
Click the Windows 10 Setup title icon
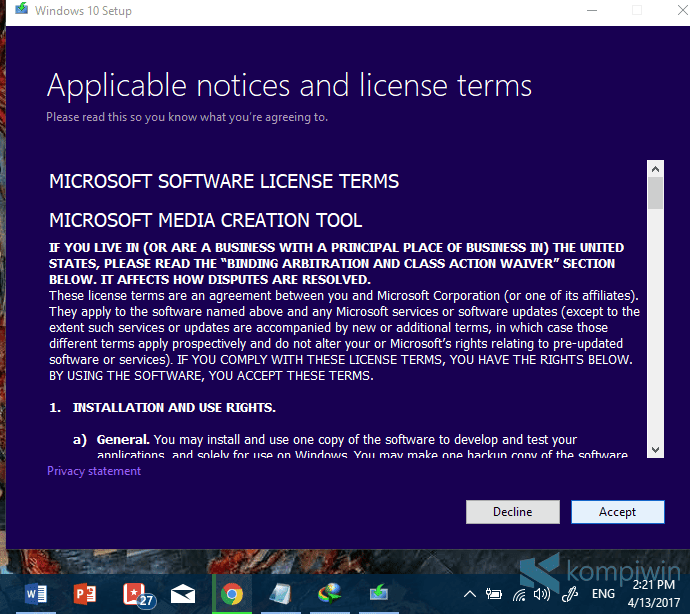coord(22,9)
